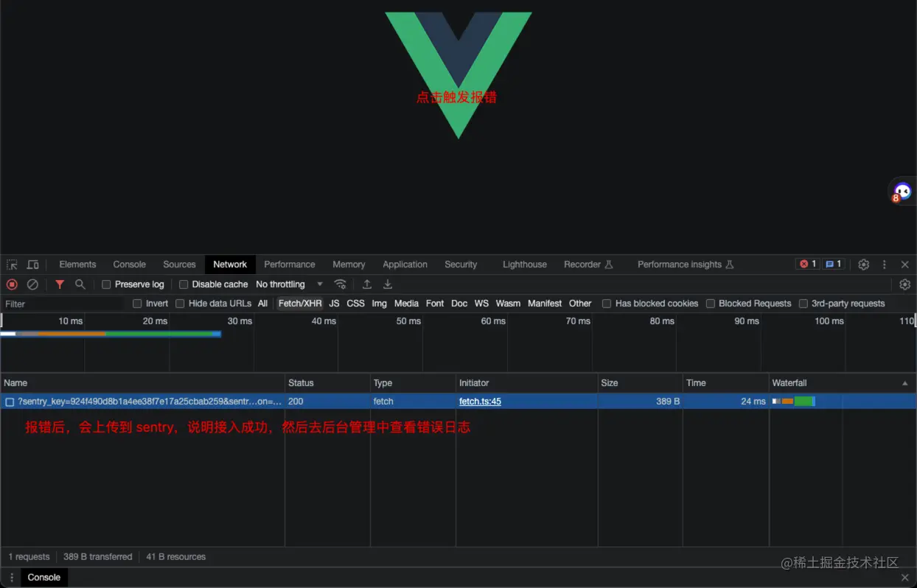Screen dimensions: 917x588
Task: Stop recording network log
Action: [12, 284]
